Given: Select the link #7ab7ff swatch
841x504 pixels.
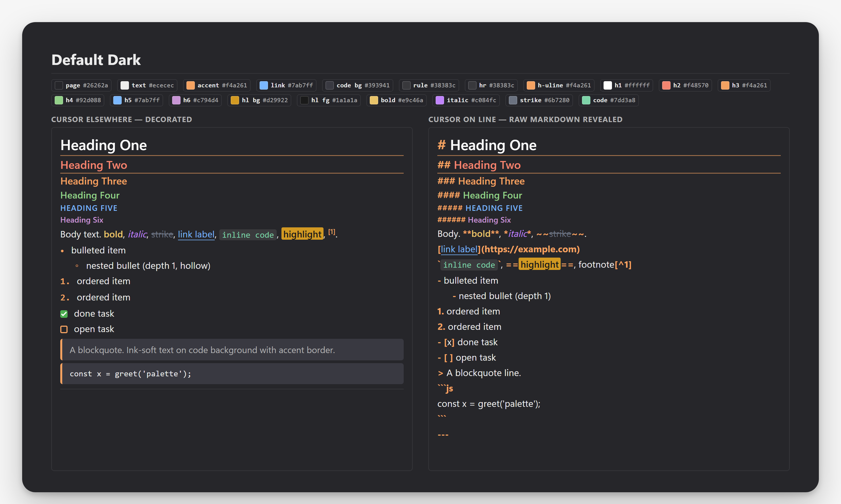Looking at the screenshot, I should (x=286, y=85).
